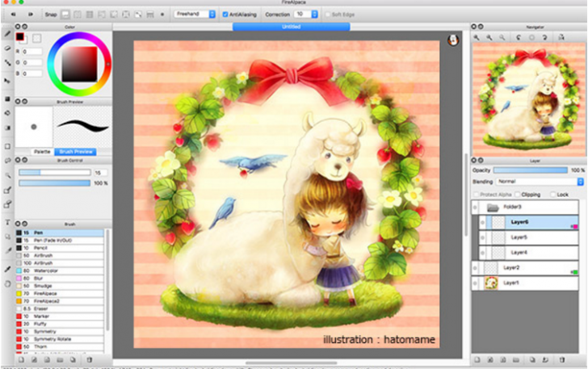Screen dimensions: 588x369
Task: Select the Lasso selection tool
Action: coord(7,161)
